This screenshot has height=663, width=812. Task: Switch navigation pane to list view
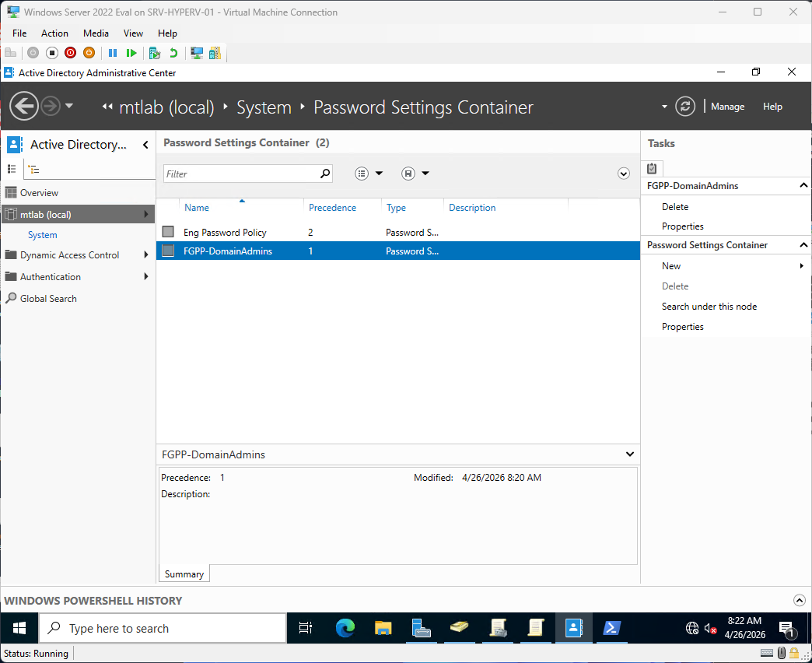click(12, 169)
